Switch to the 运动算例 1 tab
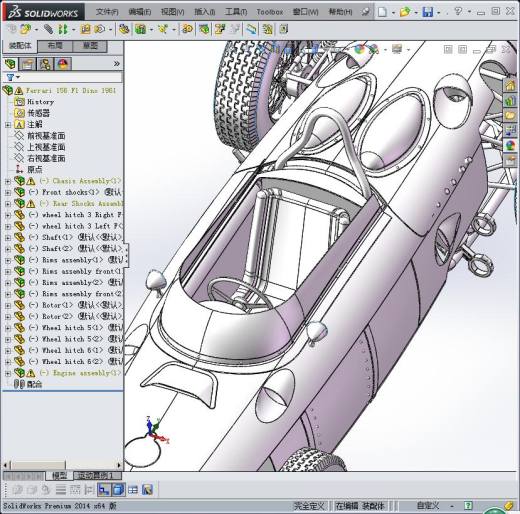The width and height of the screenshot is (520, 514). coord(97,475)
